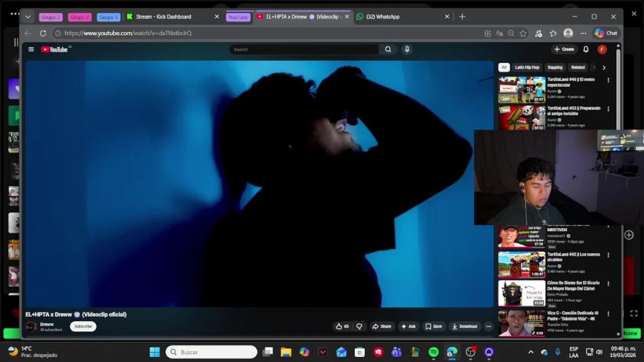The image size is (644, 362).
Task: Refresh the page in the browser
Action: click(x=43, y=33)
